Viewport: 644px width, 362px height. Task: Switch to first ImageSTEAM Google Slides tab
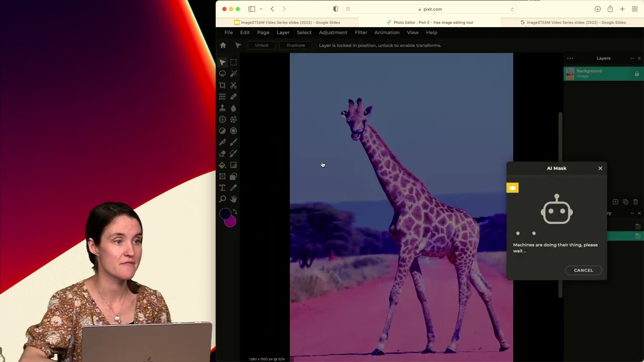pos(287,23)
